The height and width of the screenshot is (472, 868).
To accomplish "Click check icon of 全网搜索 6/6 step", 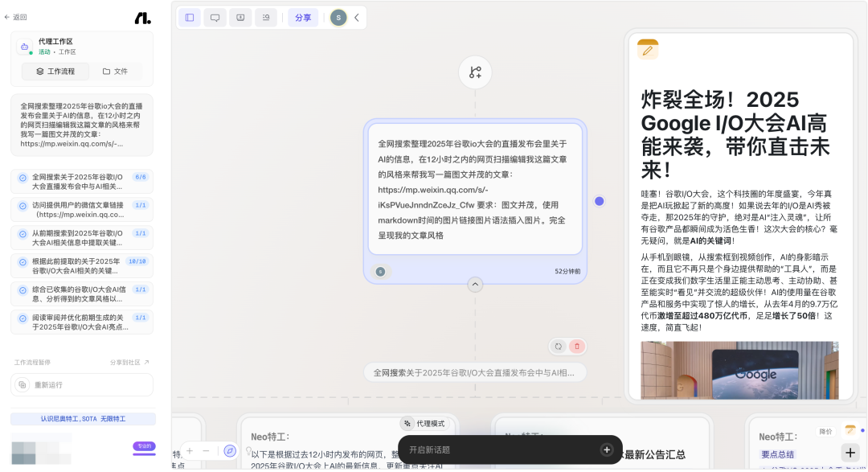I will point(23,178).
